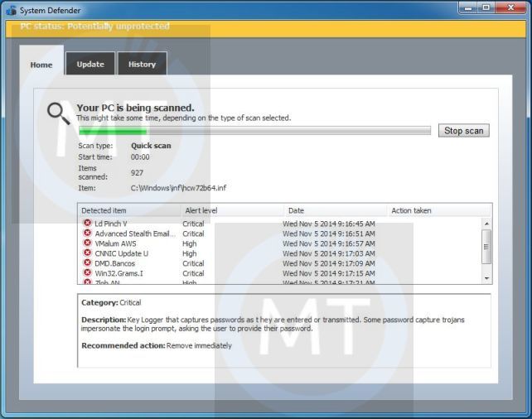Click the green scan progress bar
Screen dimensions: 532x419
tap(254, 131)
